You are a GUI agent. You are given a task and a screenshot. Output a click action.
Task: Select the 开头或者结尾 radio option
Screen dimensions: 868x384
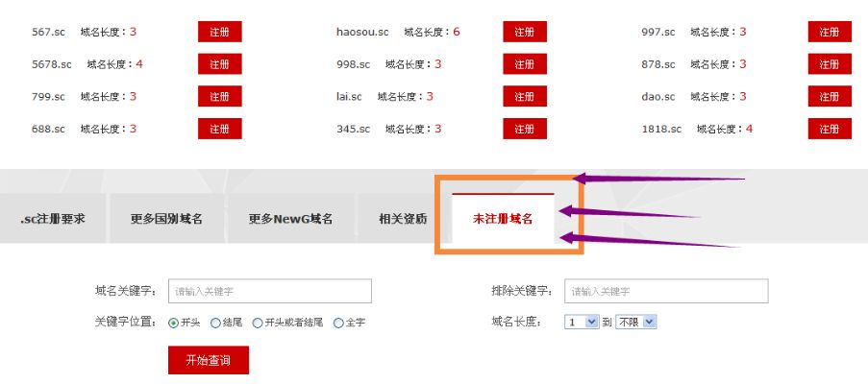[258, 324]
